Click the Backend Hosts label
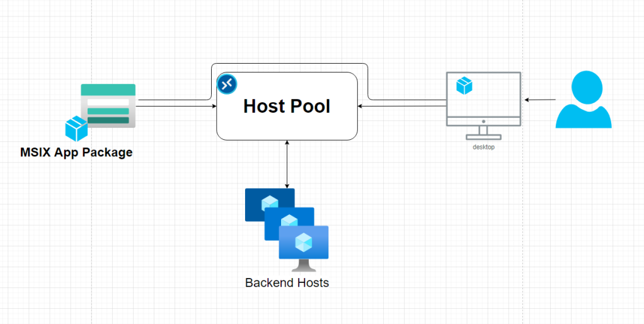644x324 pixels. (287, 283)
